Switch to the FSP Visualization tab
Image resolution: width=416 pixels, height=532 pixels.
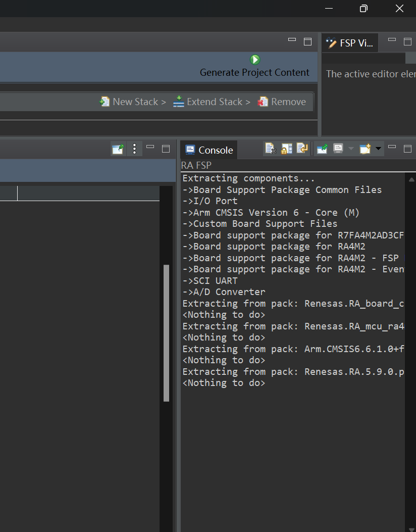click(x=350, y=43)
